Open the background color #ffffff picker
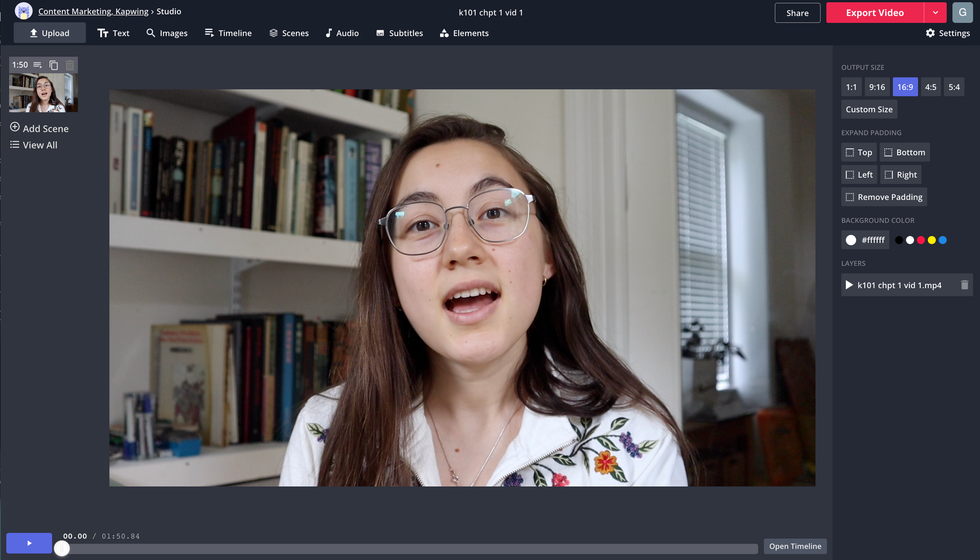Image resolution: width=980 pixels, height=560 pixels. [x=865, y=240]
